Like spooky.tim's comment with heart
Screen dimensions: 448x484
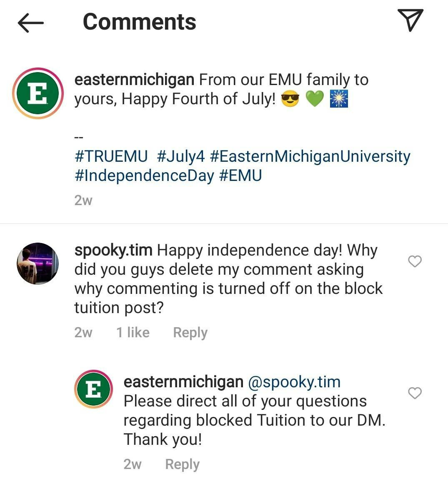point(415,261)
